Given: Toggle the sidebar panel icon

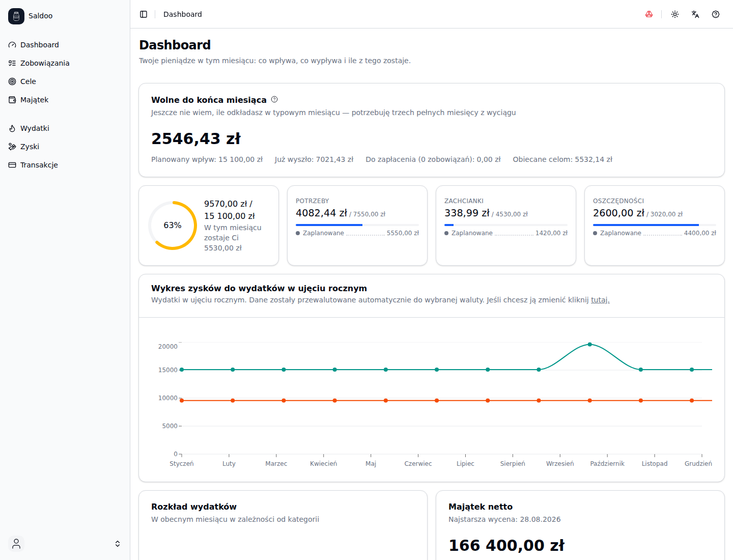Looking at the screenshot, I should [x=144, y=14].
